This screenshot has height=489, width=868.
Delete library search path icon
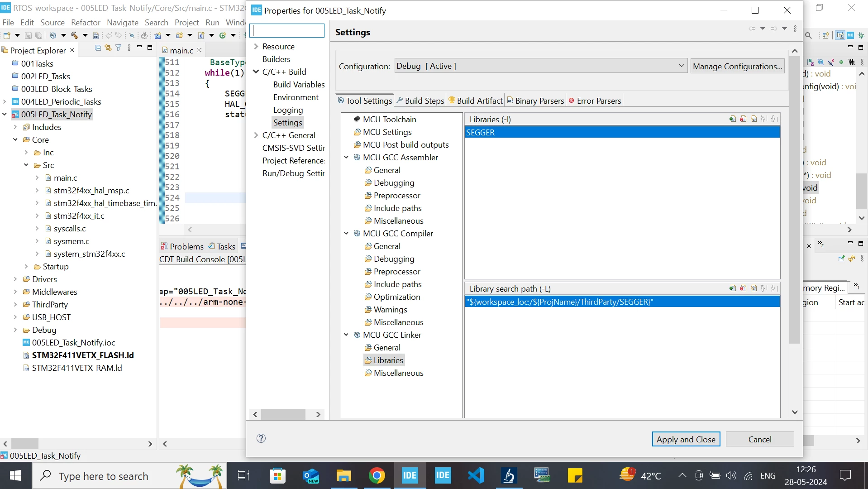point(743,288)
